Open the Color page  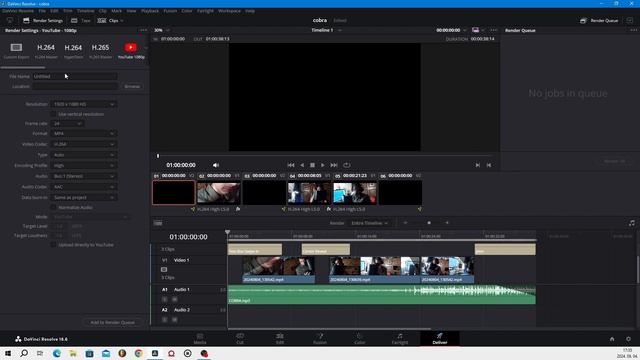360,338
